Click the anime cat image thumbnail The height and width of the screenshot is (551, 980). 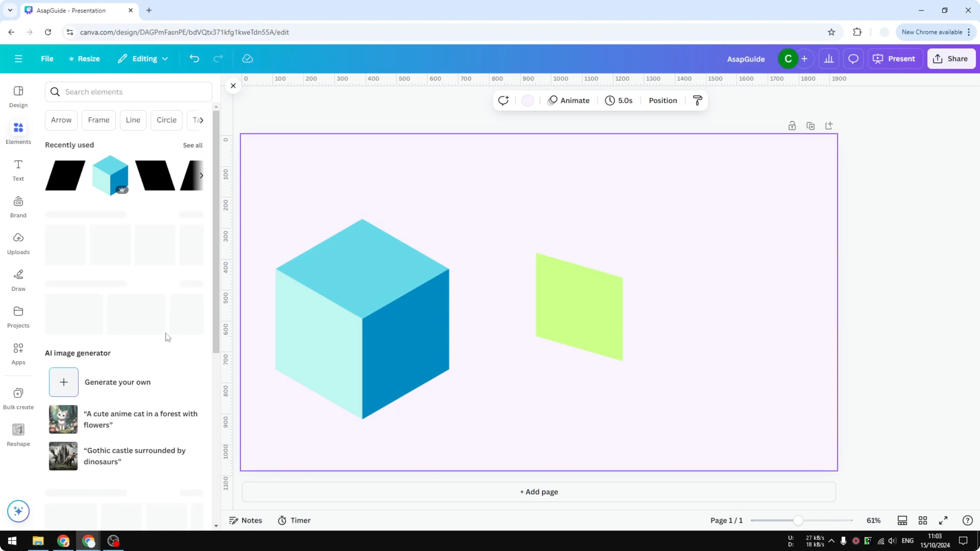click(63, 419)
